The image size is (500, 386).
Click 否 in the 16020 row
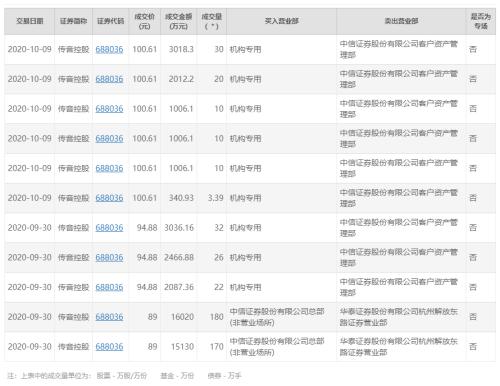(x=473, y=317)
